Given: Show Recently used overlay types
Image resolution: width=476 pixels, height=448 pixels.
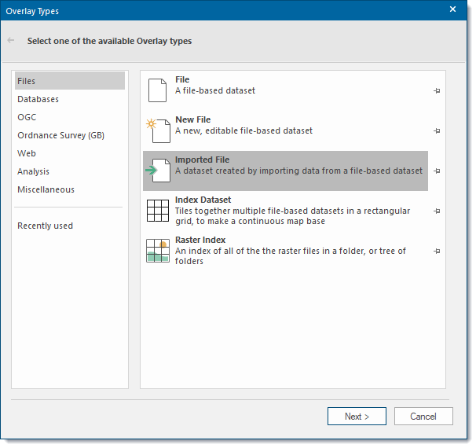Looking at the screenshot, I should coord(45,226).
